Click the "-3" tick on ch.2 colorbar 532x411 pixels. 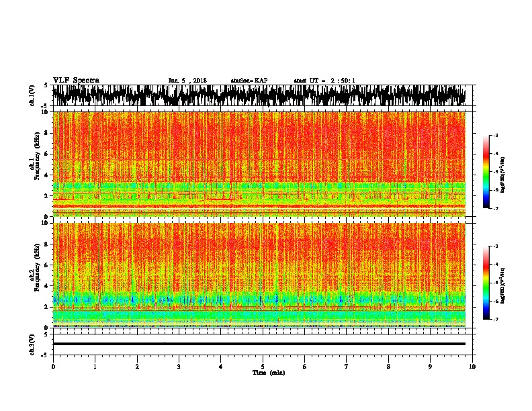pos(496,246)
